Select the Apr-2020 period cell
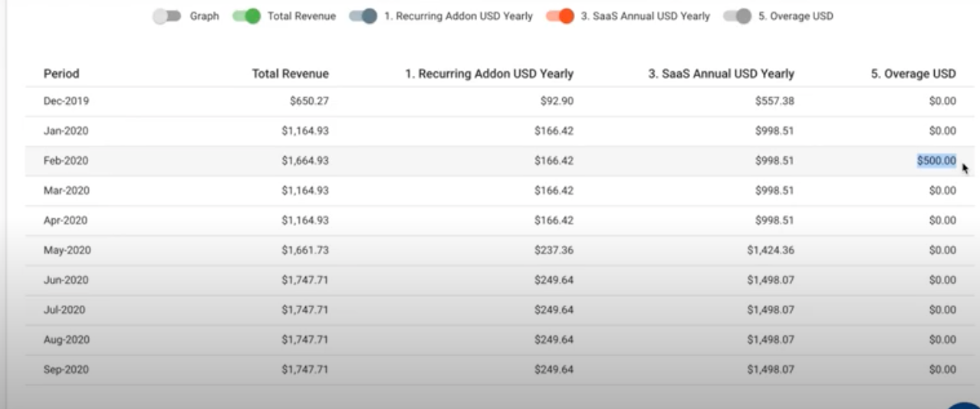The width and height of the screenshot is (980, 409). pyautogui.click(x=66, y=221)
